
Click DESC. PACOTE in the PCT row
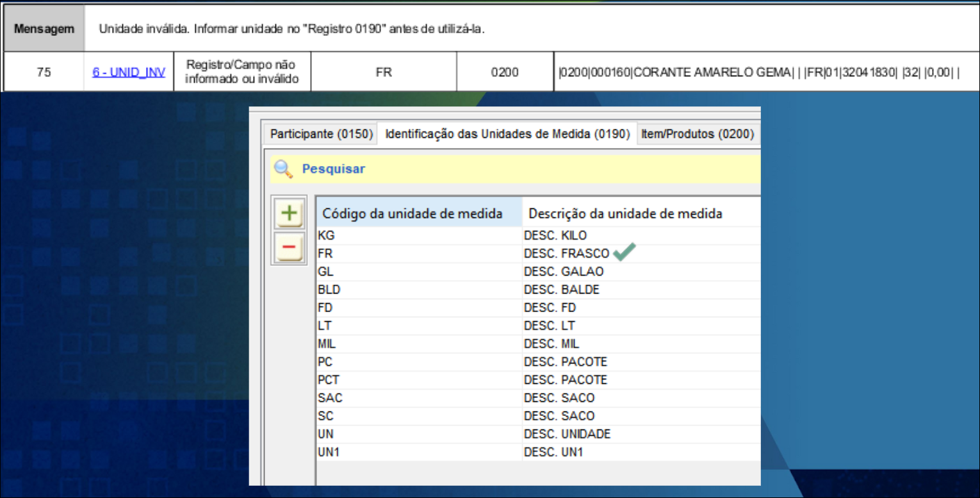pos(641,380)
